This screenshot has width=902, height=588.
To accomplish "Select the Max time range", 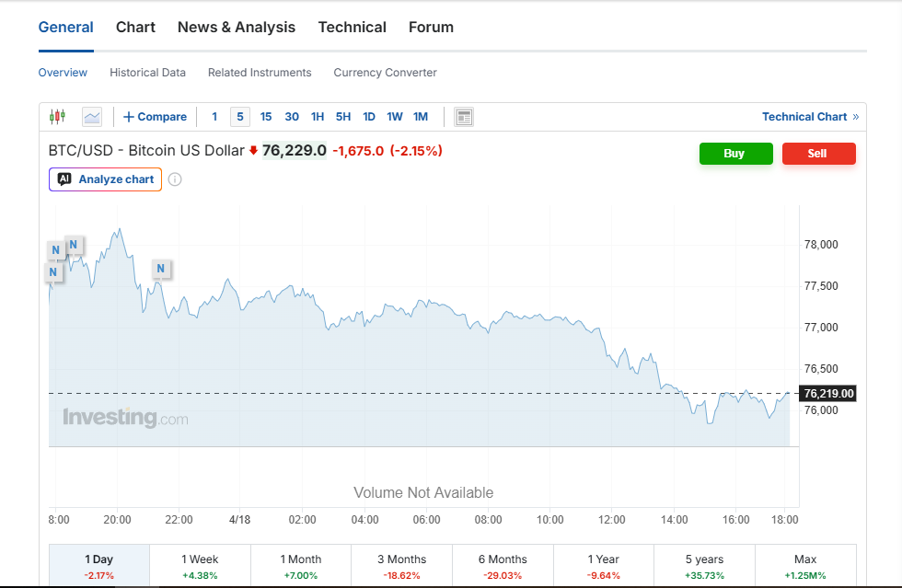I will point(805,566).
